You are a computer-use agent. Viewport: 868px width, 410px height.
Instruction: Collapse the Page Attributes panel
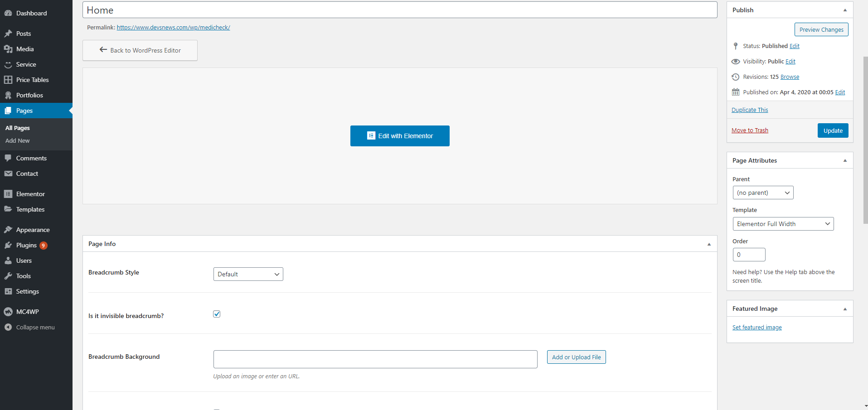[x=845, y=160]
